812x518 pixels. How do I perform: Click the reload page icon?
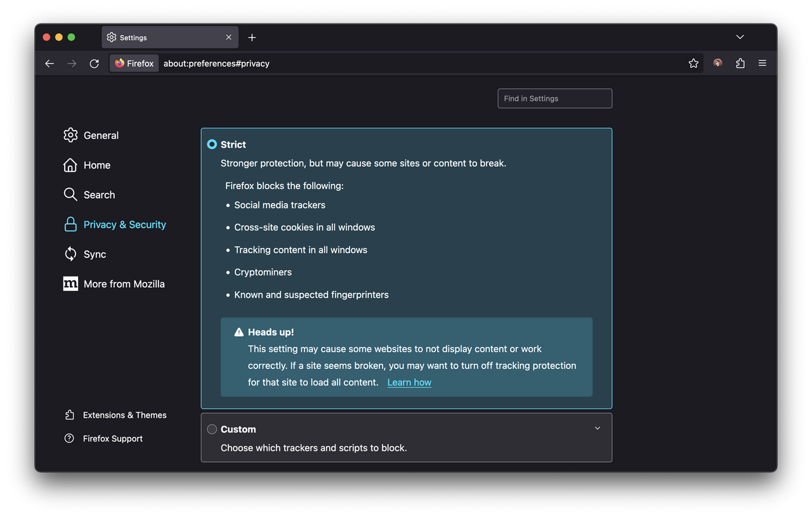pos(94,63)
